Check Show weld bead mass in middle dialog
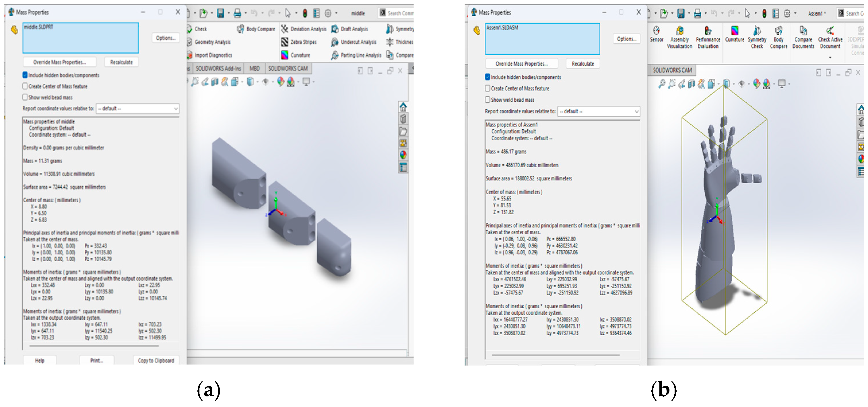The width and height of the screenshot is (868, 407). tap(25, 97)
